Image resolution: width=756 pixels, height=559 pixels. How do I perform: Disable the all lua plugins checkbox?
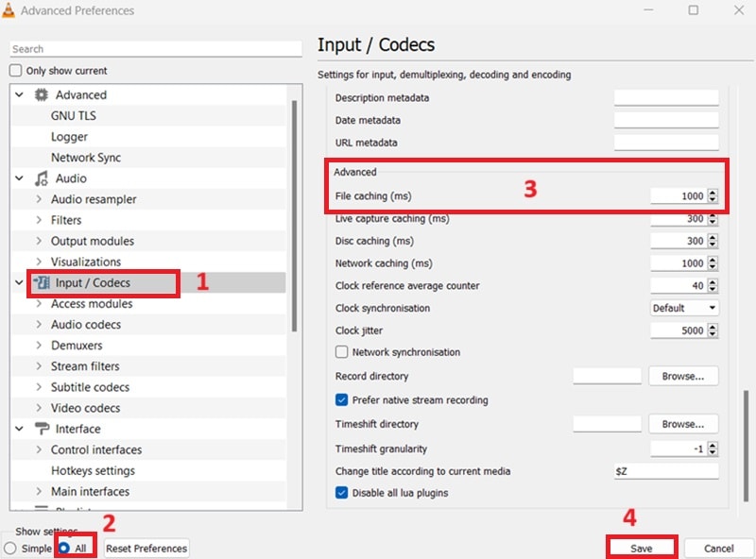tap(342, 493)
